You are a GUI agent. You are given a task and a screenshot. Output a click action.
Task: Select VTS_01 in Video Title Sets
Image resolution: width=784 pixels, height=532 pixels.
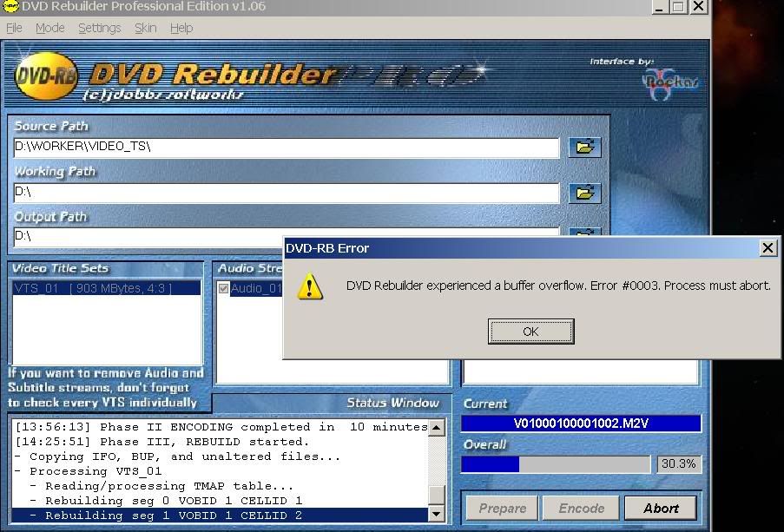click(107, 288)
